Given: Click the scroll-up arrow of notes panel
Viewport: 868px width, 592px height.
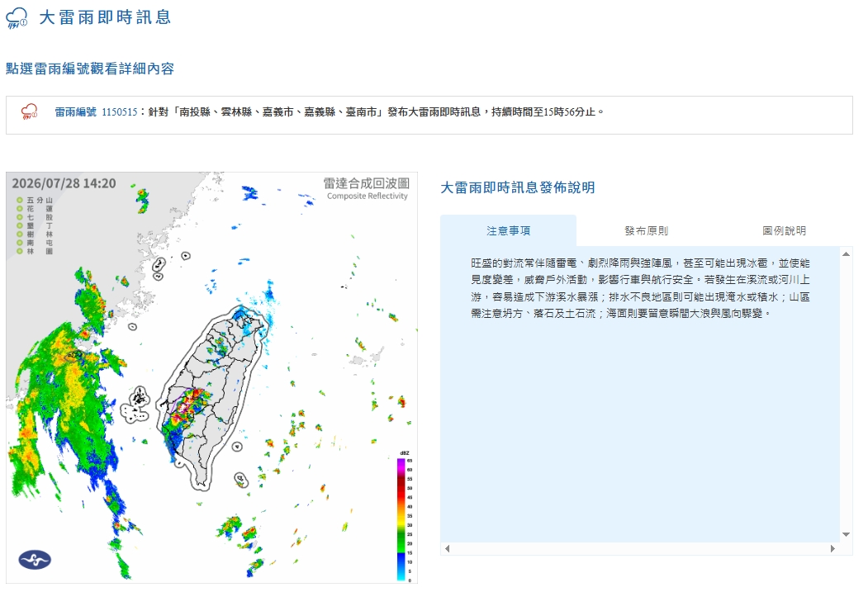Looking at the screenshot, I should [846, 254].
